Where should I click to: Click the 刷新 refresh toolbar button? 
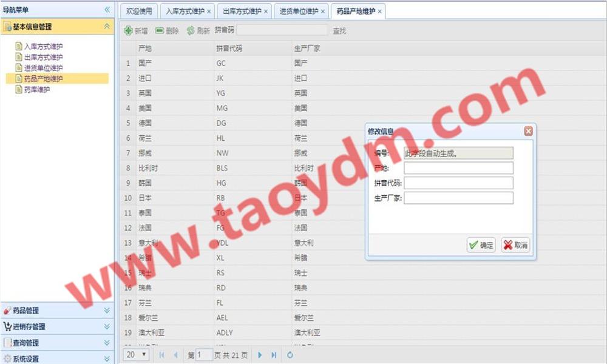[x=198, y=30]
